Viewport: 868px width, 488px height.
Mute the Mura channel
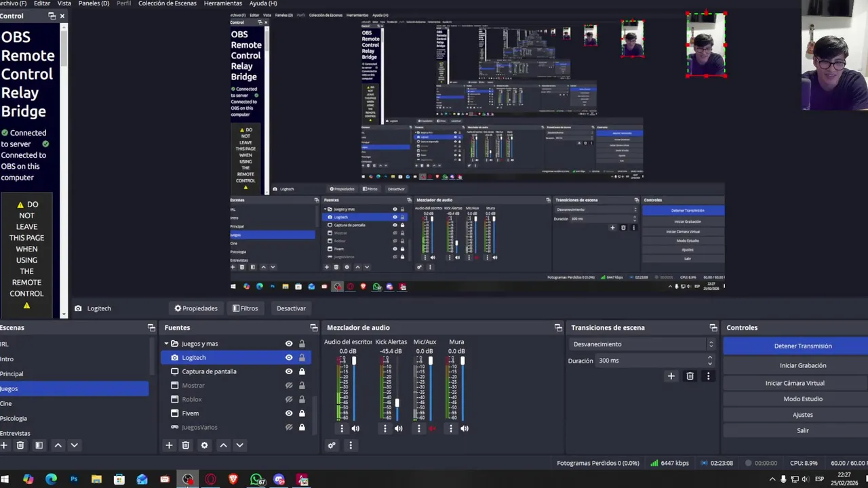465,428
